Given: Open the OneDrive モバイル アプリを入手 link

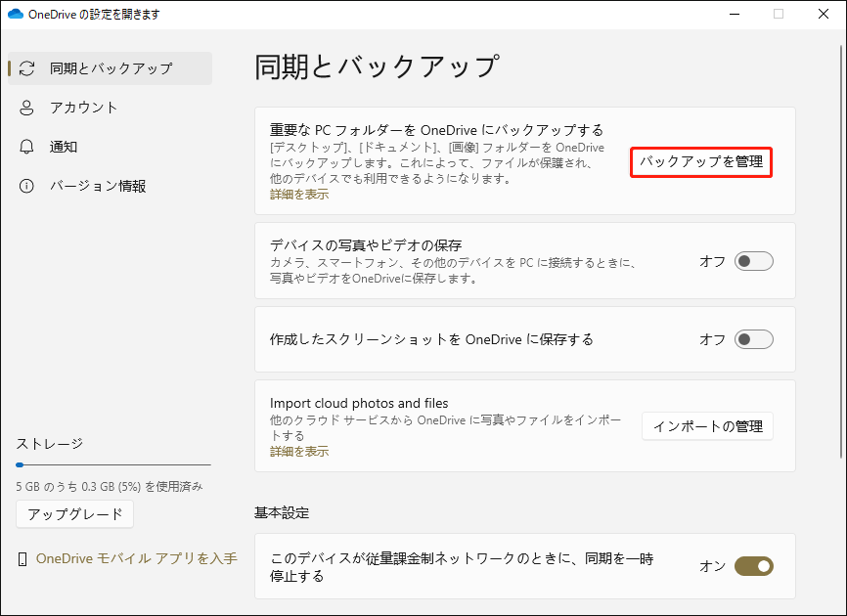Looking at the screenshot, I should tap(136, 558).
